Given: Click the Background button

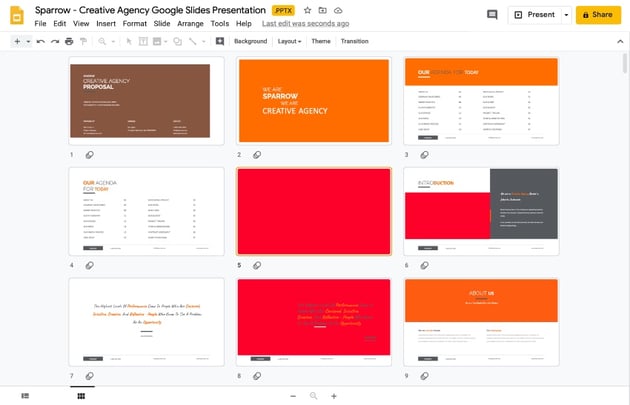Looking at the screenshot, I should (250, 41).
